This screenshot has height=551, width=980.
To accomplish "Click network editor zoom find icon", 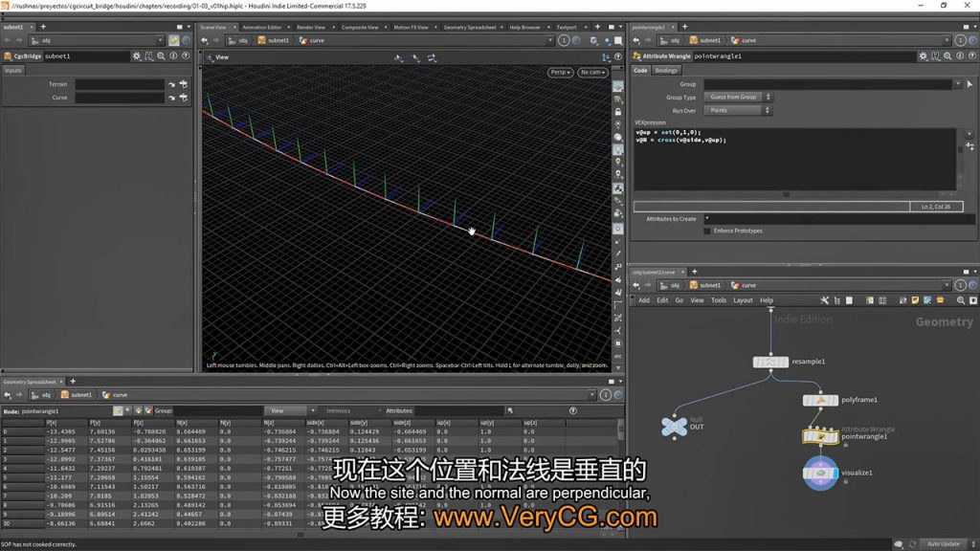I will point(961,300).
